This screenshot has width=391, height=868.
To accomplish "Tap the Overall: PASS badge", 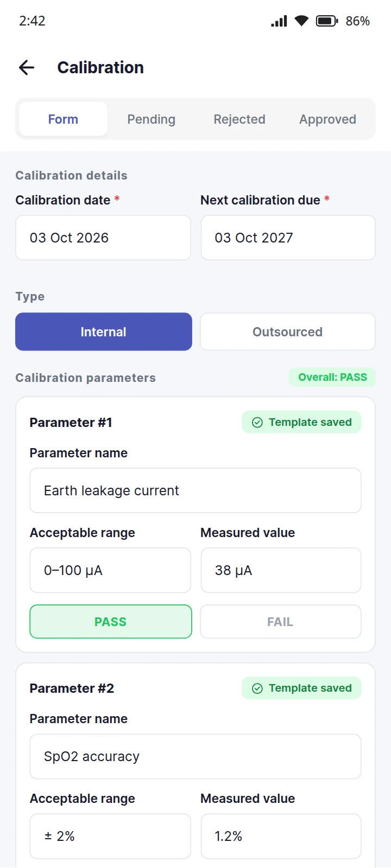I will [x=332, y=377].
